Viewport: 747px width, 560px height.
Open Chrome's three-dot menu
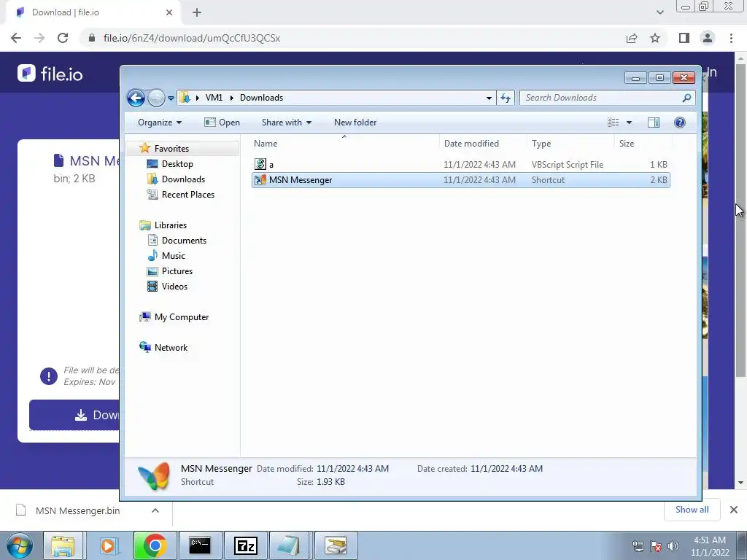[731, 38]
